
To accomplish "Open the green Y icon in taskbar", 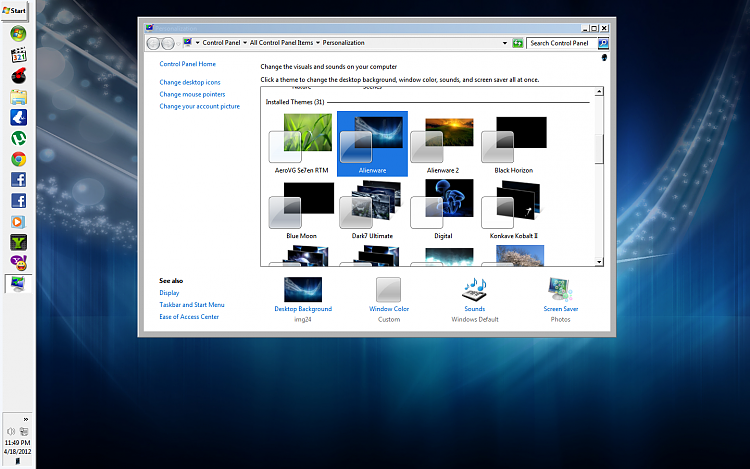I will click(18, 242).
